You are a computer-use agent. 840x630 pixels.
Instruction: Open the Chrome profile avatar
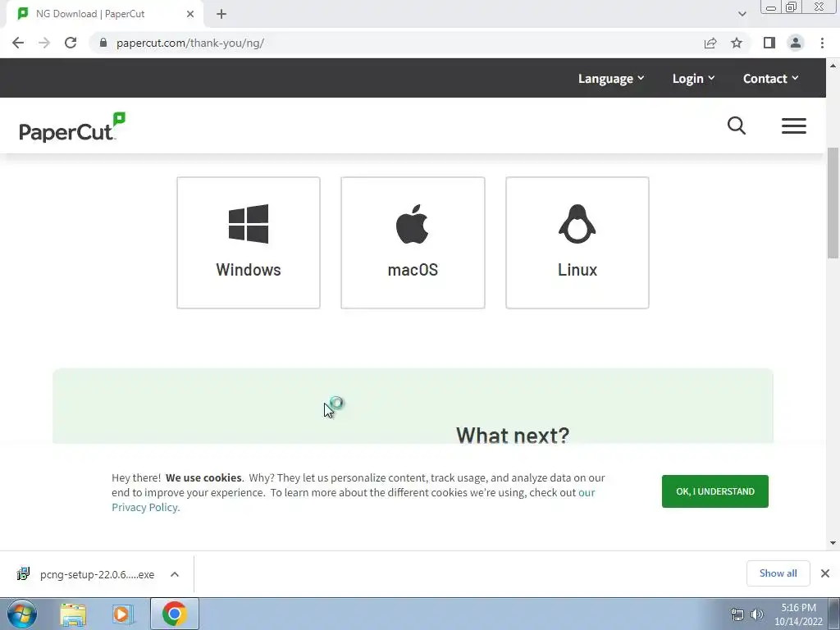(x=796, y=43)
